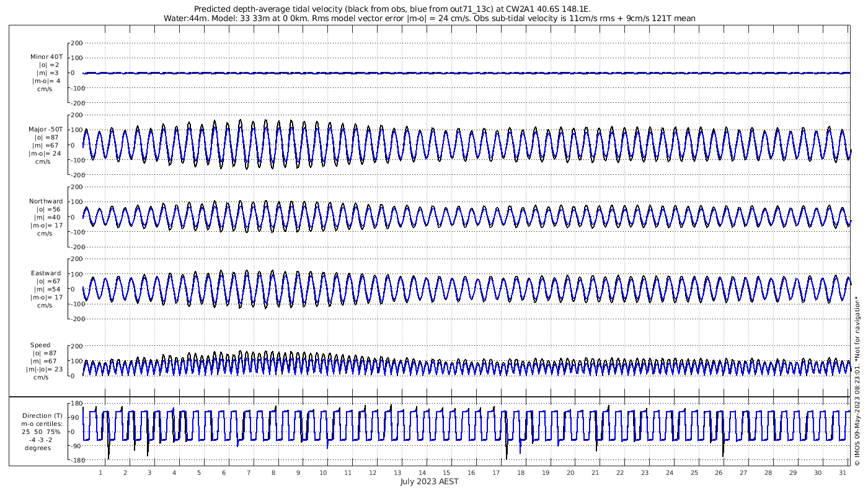Screen dimensions: 868x496
Task: Click the '|o| =2' value in Minor panel
Action: [49, 65]
